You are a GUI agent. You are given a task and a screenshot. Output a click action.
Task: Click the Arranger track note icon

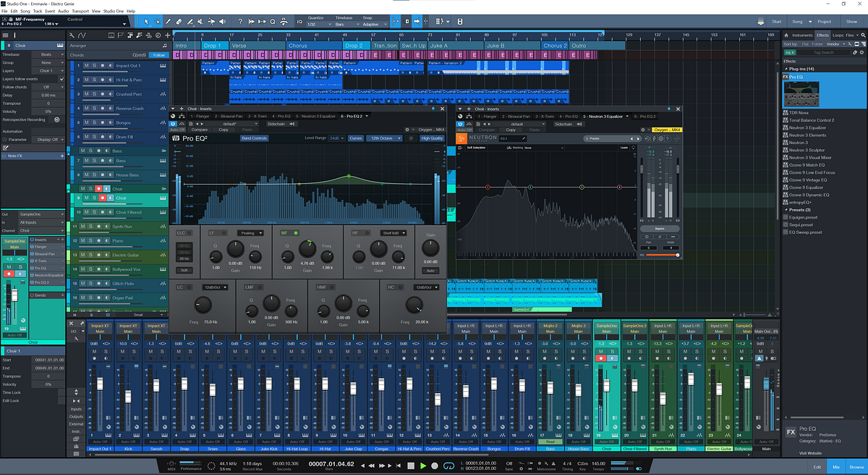coord(164,46)
